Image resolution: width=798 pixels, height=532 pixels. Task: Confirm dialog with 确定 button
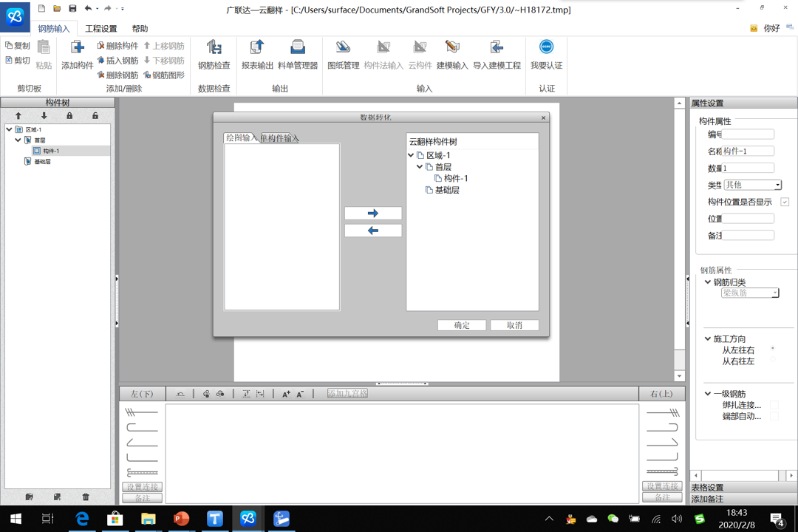point(462,325)
